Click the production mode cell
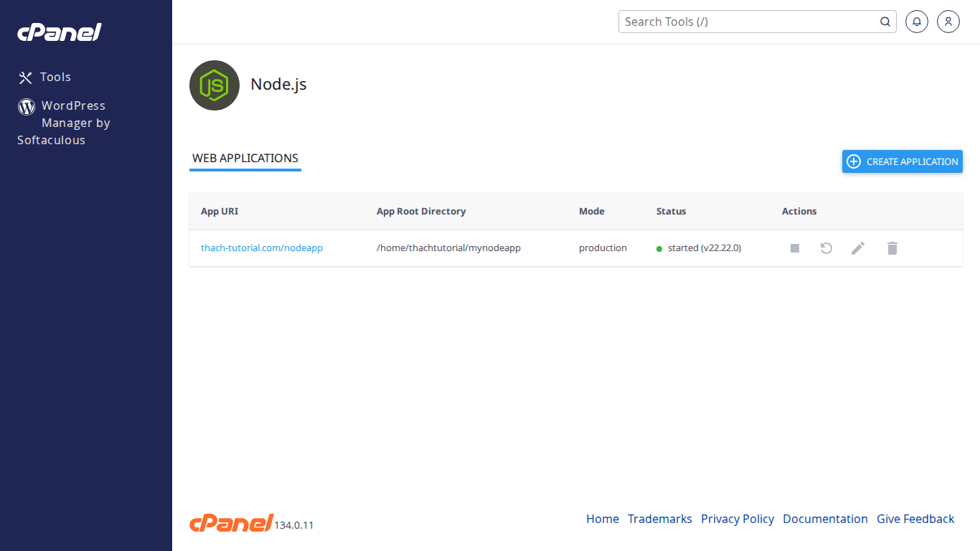 pos(603,248)
